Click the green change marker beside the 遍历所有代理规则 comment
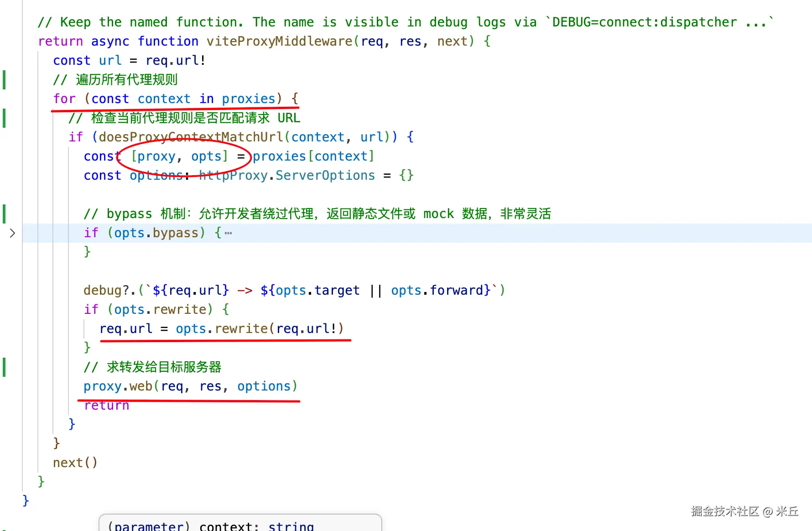812x531 pixels. [4, 80]
